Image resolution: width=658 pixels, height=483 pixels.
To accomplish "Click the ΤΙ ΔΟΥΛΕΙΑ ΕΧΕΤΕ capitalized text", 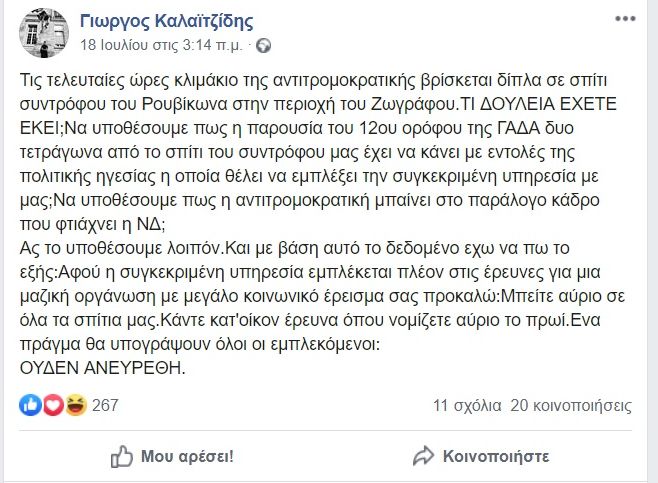I will [539, 104].
